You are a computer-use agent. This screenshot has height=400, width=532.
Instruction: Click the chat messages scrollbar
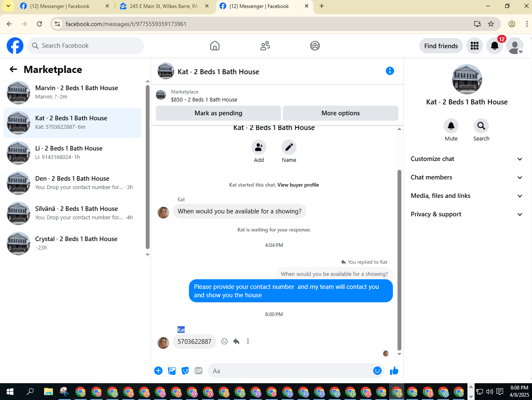[399, 260]
